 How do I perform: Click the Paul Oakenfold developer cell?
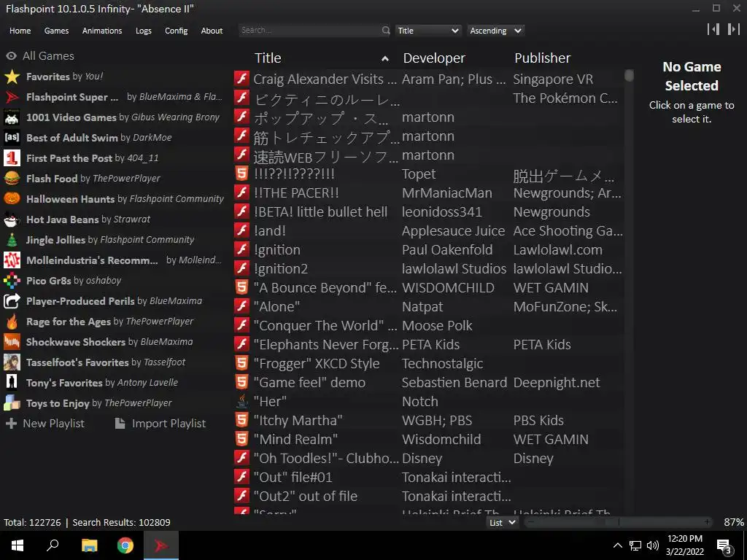pyautogui.click(x=447, y=250)
